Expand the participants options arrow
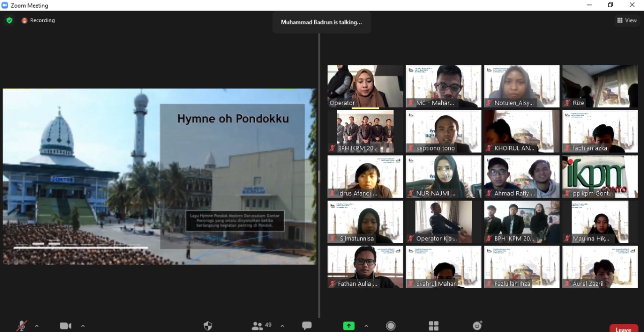Screen dimensions: 644x332 pos(282,326)
